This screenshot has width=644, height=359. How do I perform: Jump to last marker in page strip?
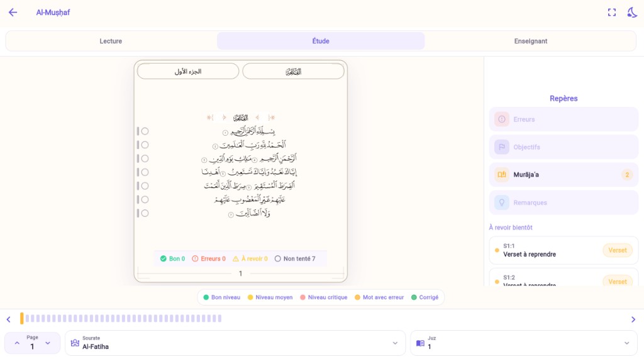tap(219, 318)
